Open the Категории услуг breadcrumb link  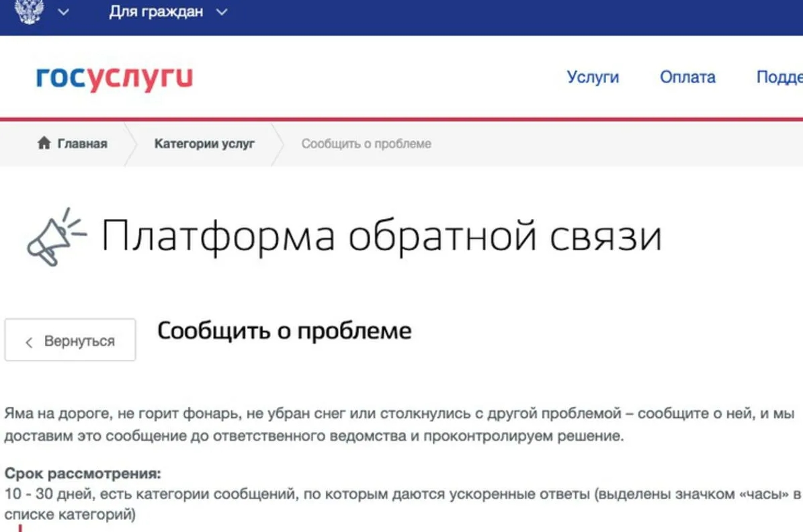click(204, 143)
